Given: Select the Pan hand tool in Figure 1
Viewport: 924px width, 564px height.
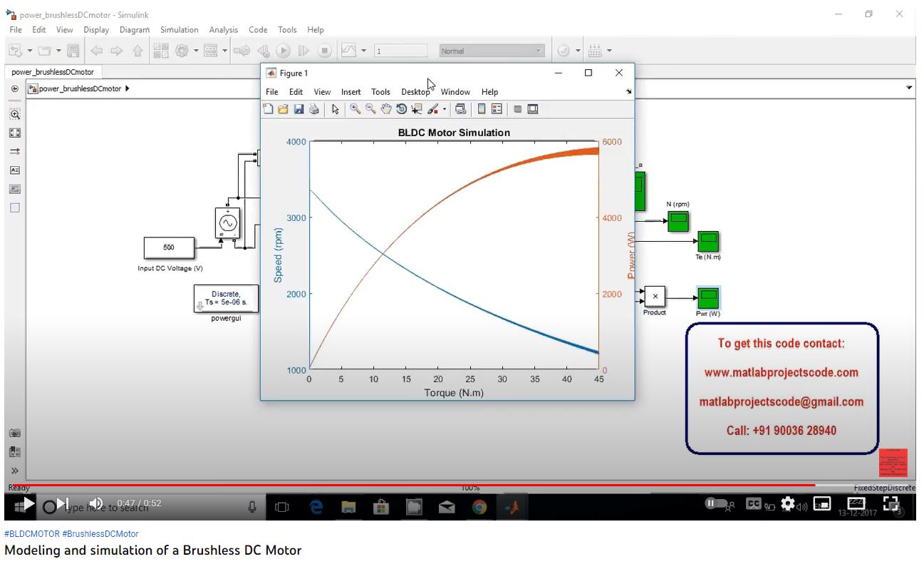Looking at the screenshot, I should 385,109.
